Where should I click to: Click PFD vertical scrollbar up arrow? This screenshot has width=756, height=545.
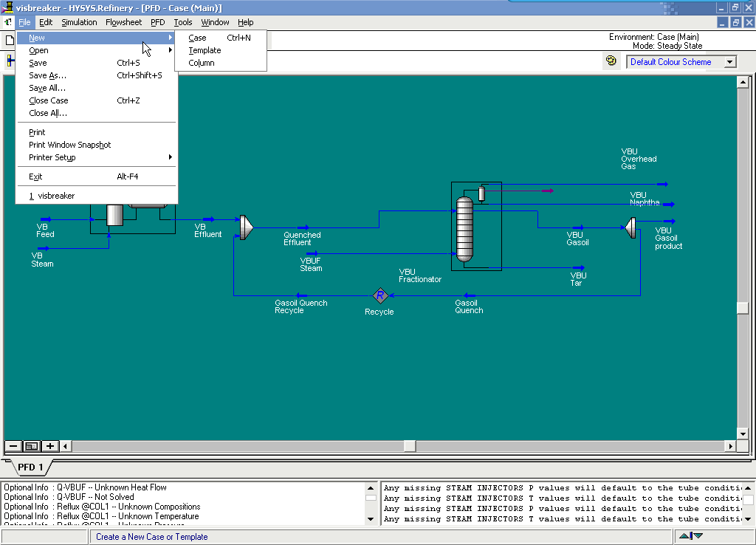743,83
